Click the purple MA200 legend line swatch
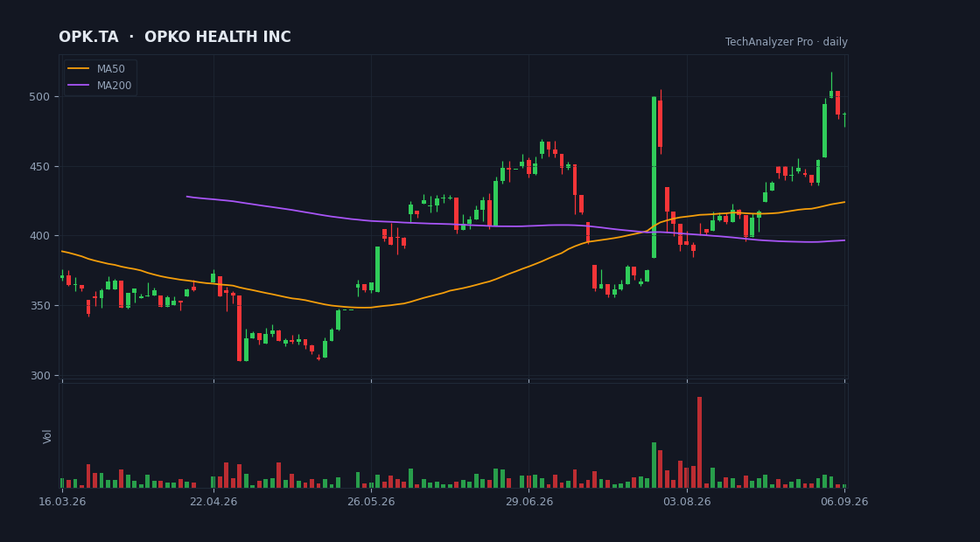Viewport: 980px width, 542px height. tap(78, 86)
